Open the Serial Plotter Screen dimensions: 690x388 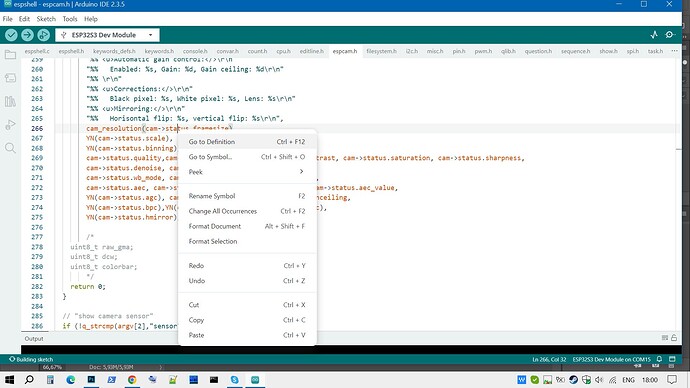[x=654, y=35]
